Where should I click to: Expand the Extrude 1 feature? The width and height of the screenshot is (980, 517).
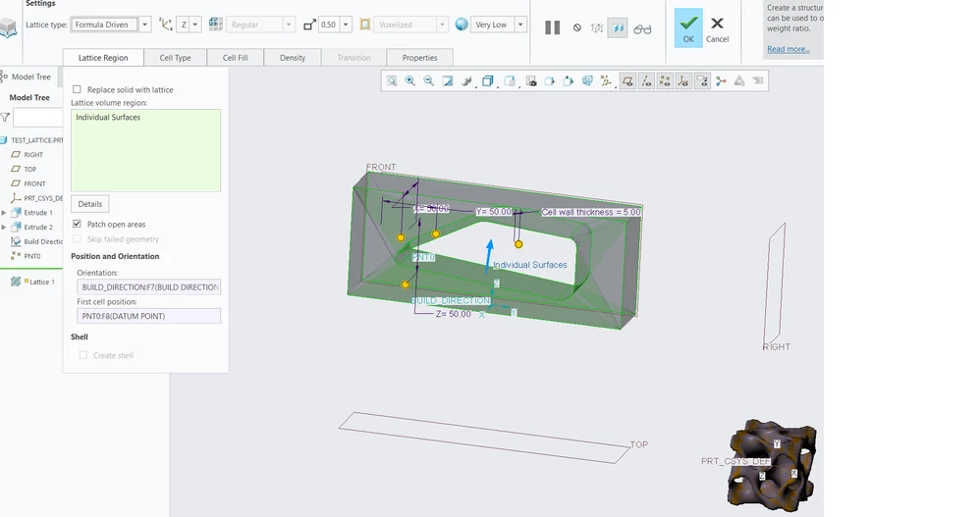(4, 213)
